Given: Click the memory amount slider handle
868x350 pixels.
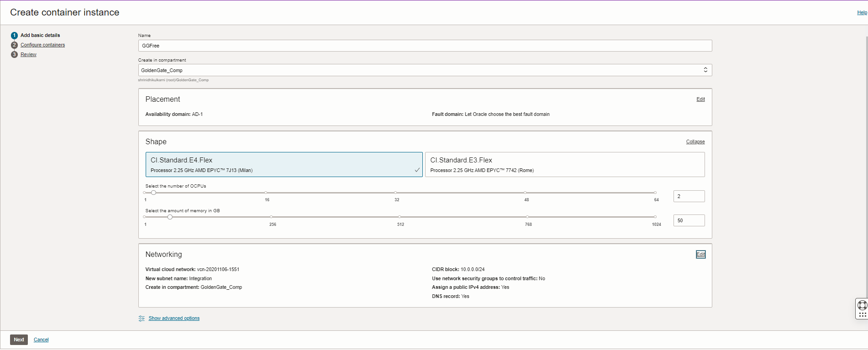Looking at the screenshot, I should [x=170, y=217].
